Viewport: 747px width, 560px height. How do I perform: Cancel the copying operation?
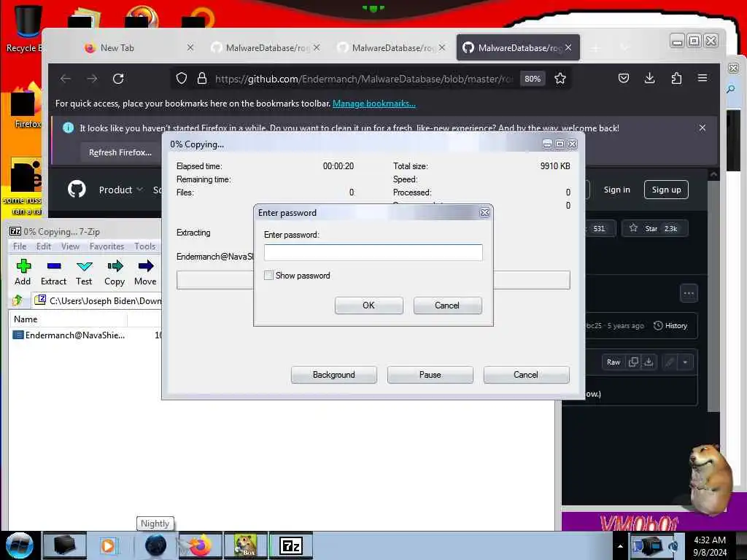[x=526, y=375]
